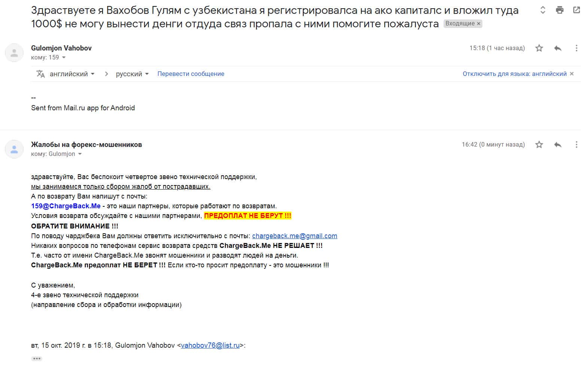
Task: Click Отключить для языка: английский
Action: click(x=514, y=74)
